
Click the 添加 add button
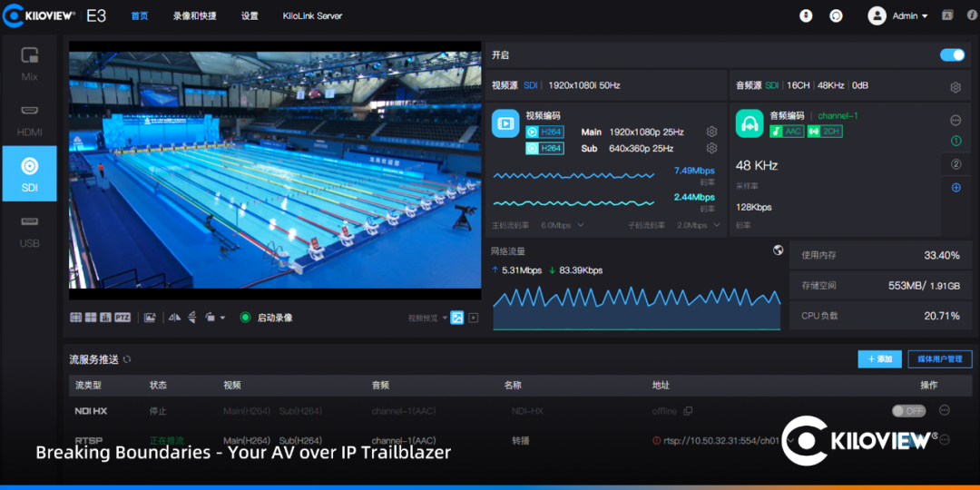(880, 358)
